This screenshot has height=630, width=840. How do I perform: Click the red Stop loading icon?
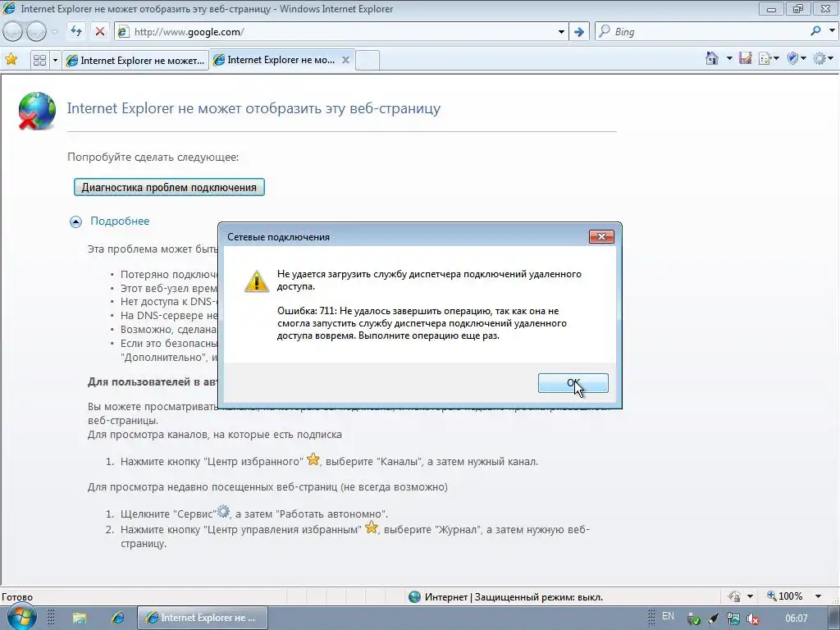[99, 32]
